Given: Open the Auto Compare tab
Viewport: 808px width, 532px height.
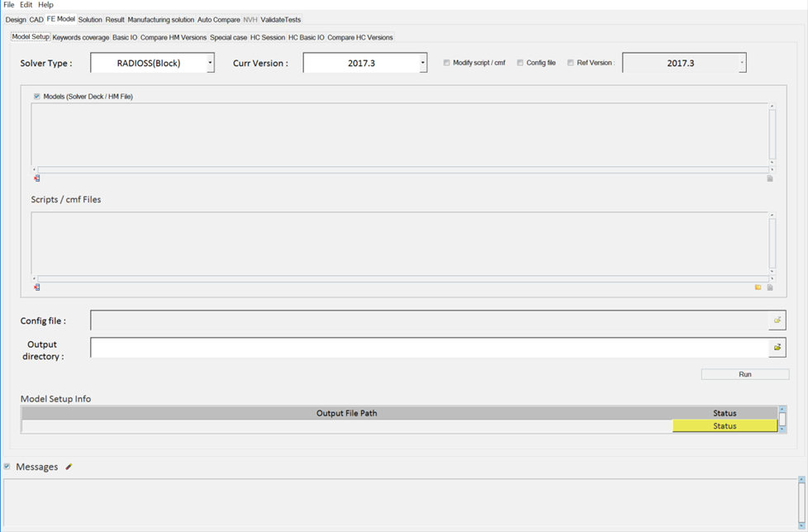Looking at the screenshot, I should pyautogui.click(x=218, y=20).
